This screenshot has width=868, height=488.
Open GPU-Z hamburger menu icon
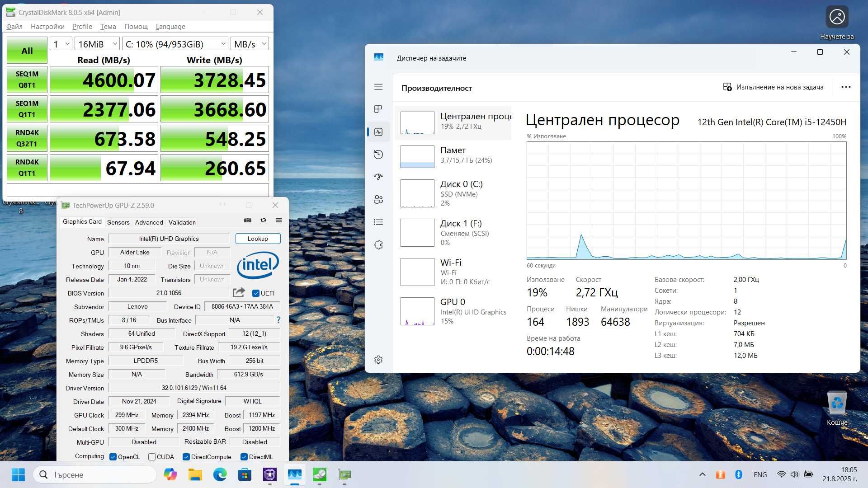point(278,220)
